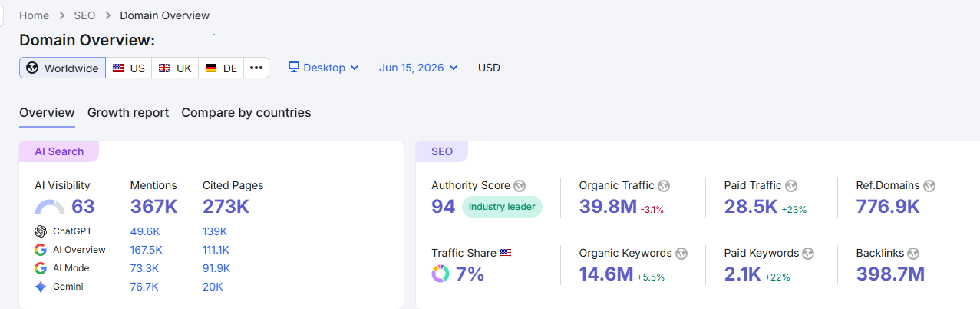
Task: Click the SEO section label
Action: coord(442,151)
